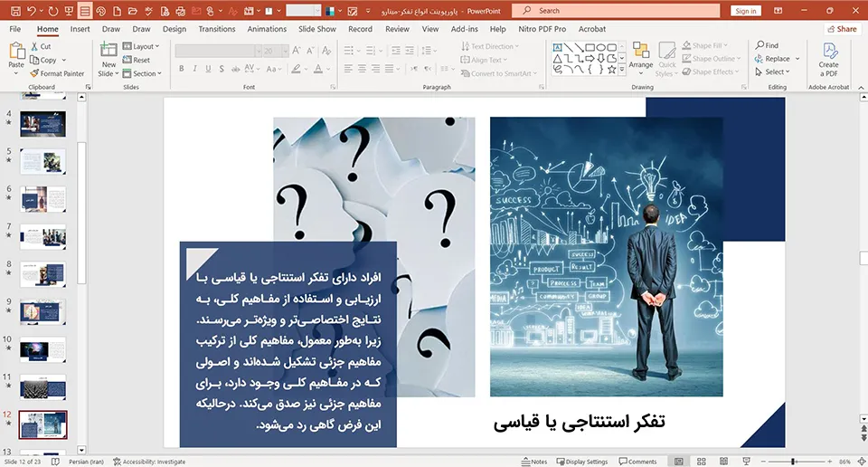Click the Find magnifier button
The height and width of the screenshot is (467, 868).
pyautogui.click(x=767, y=45)
